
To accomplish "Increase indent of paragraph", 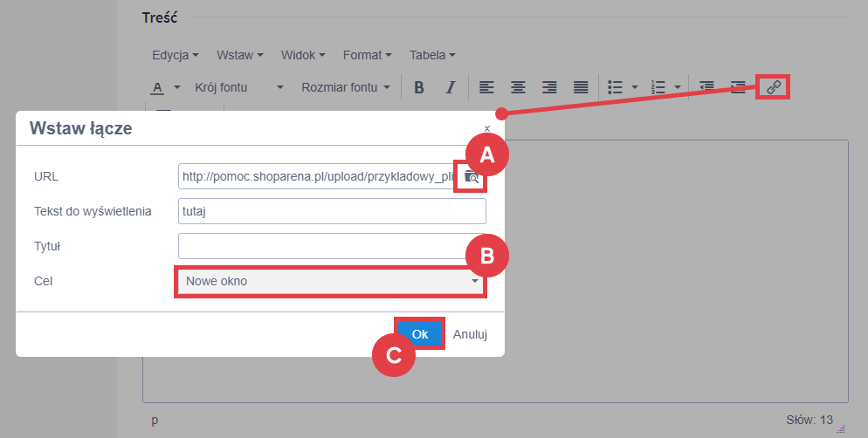I will [x=738, y=87].
